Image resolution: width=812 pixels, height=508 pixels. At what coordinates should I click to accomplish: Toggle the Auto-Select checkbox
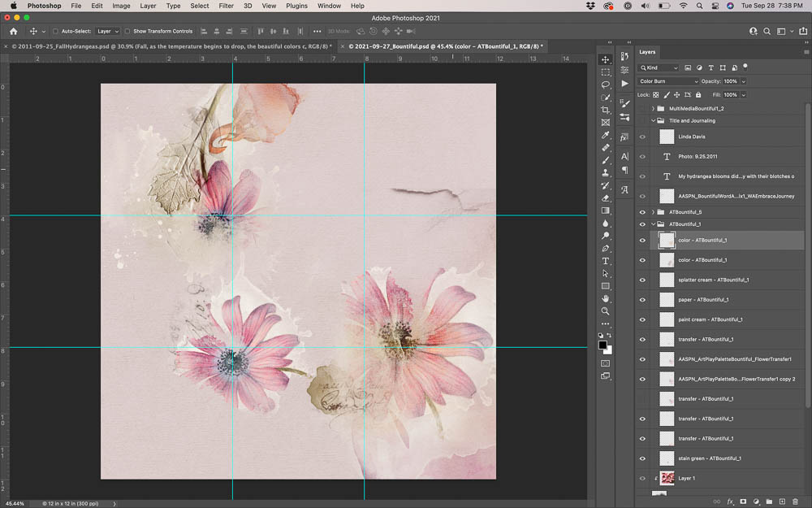(x=55, y=31)
